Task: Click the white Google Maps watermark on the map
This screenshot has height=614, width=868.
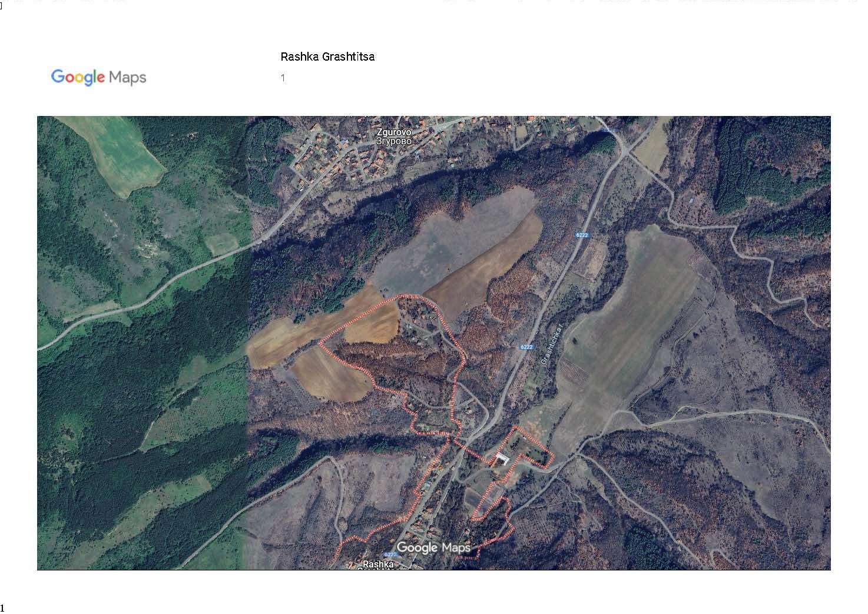Action: pos(433,547)
